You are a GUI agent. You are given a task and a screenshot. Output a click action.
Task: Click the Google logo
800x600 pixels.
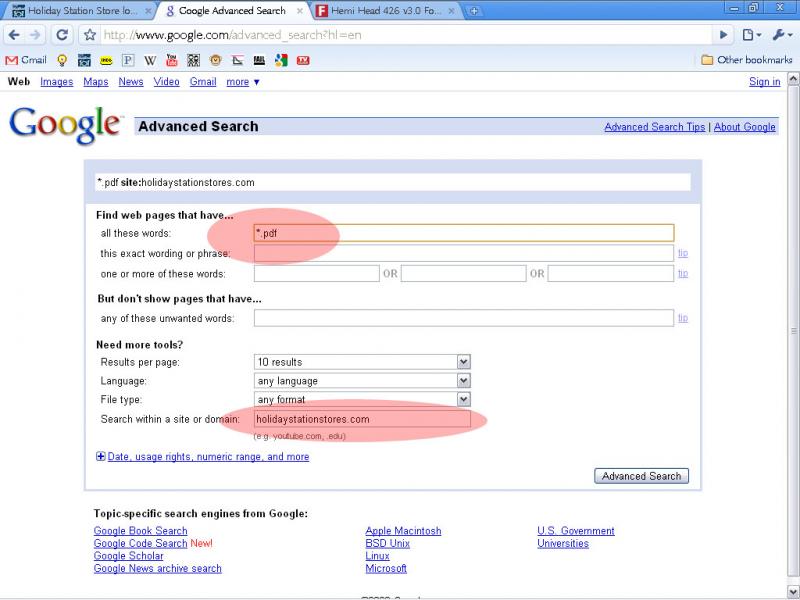65,125
